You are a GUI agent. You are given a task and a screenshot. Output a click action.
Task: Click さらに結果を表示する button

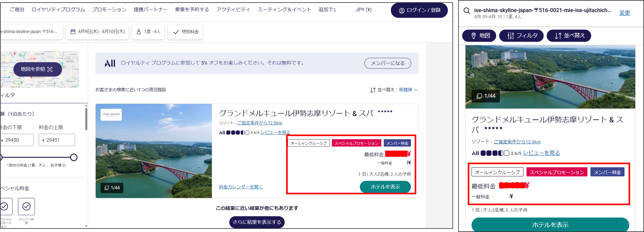pos(257,222)
